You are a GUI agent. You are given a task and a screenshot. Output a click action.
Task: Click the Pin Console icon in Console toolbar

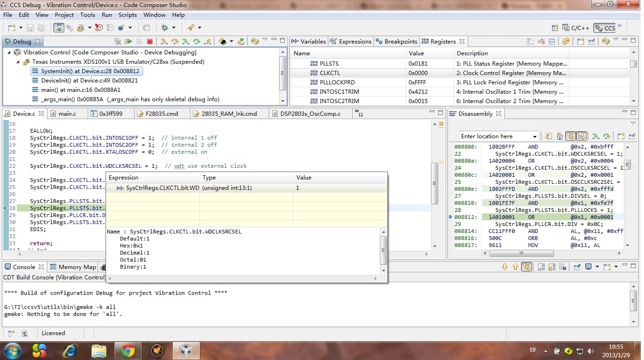tap(577, 267)
